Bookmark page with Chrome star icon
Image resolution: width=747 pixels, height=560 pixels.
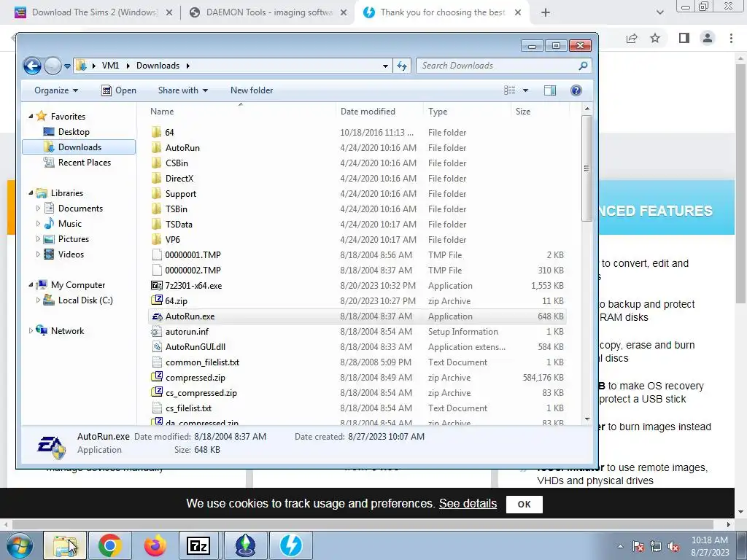[x=655, y=38]
